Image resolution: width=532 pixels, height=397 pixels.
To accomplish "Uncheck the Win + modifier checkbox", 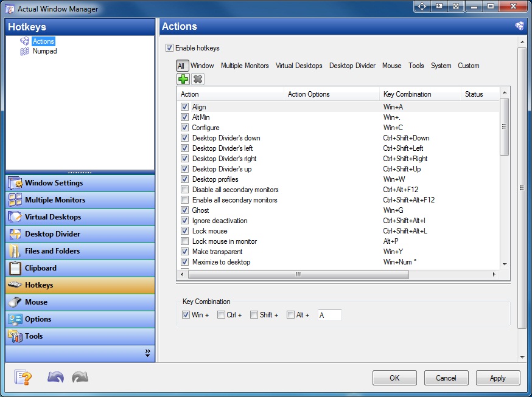I will [186, 315].
